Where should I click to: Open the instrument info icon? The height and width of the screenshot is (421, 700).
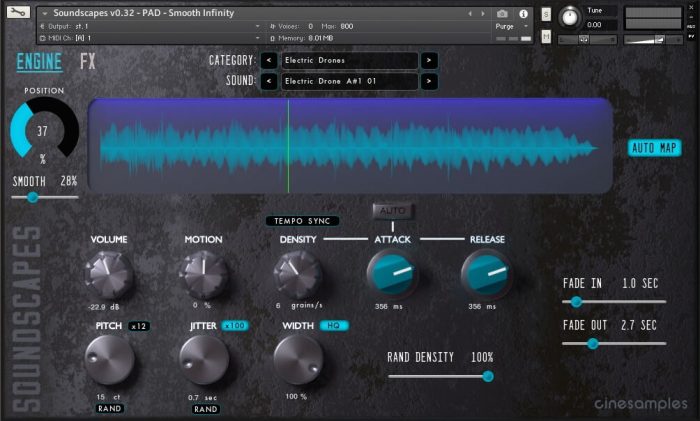(x=523, y=14)
